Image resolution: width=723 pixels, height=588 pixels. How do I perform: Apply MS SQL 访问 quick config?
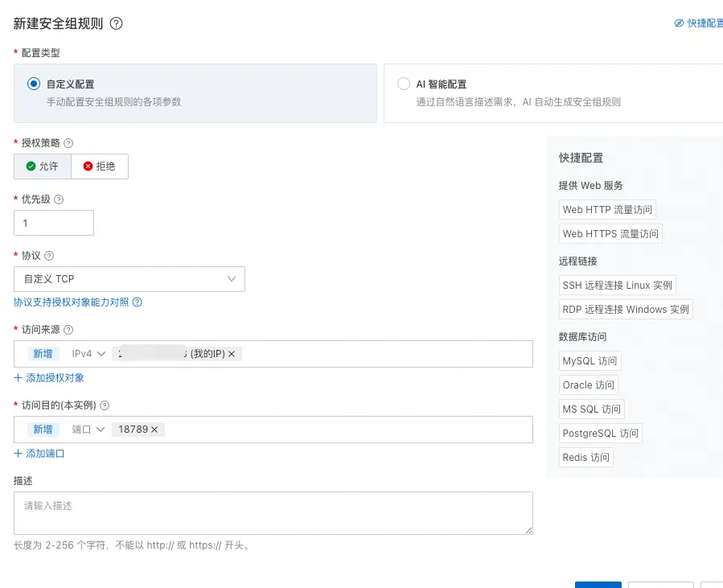coord(592,409)
